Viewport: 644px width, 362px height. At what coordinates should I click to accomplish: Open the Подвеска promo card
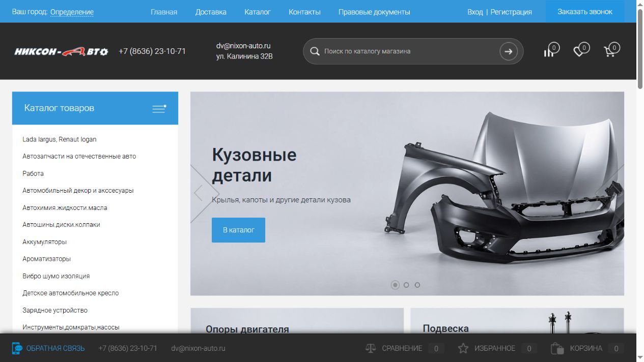[517, 320]
